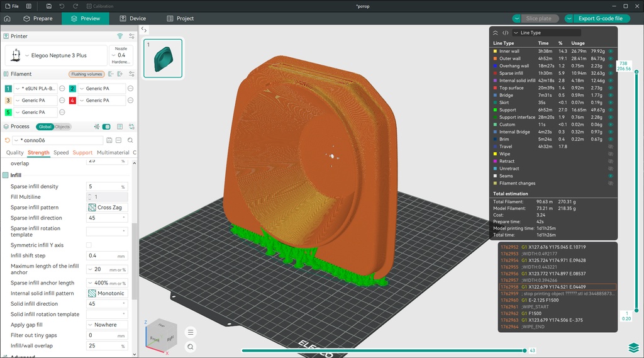Click the save project icon
Screen dimensions: 644x358
coord(49,6)
